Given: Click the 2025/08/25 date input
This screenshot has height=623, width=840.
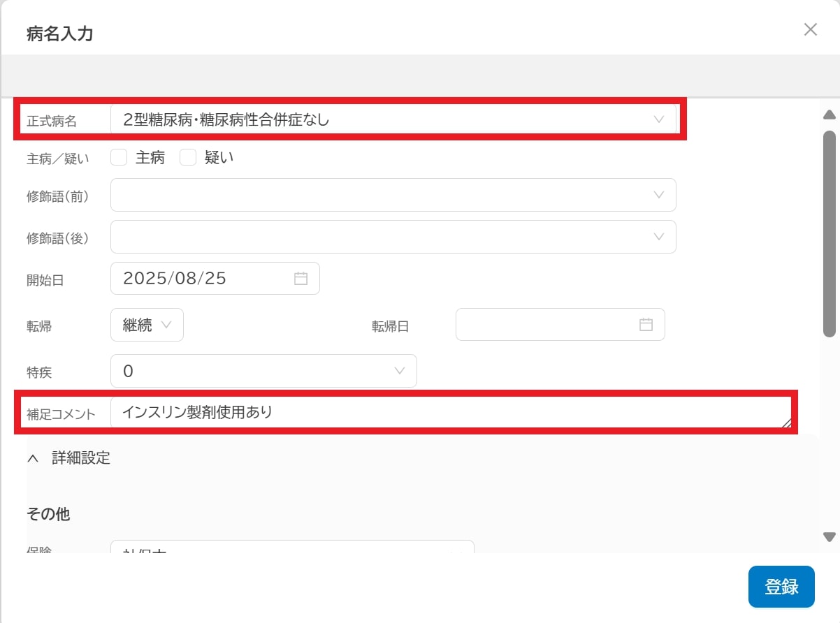Looking at the screenshot, I should coord(196,278).
